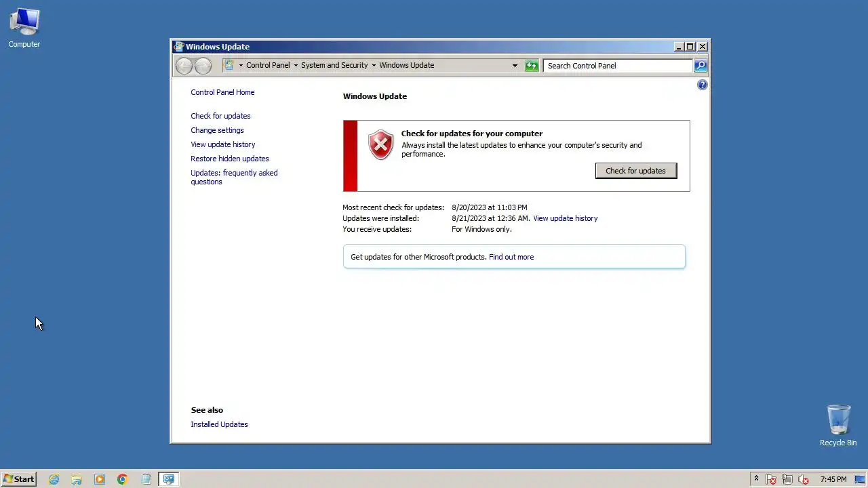Image resolution: width=868 pixels, height=488 pixels.
Task: Click the 'Check for updates for your computer' heading
Action: (x=471, y=134)
